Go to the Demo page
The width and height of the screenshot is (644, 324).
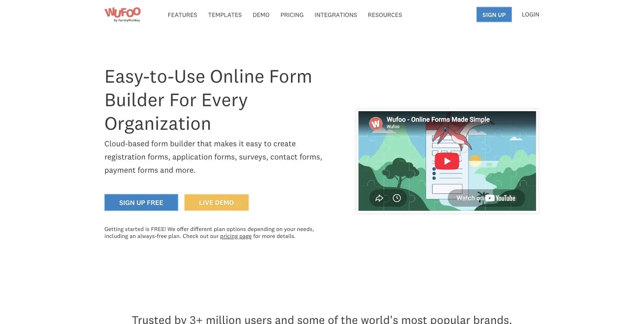(261, 15)
